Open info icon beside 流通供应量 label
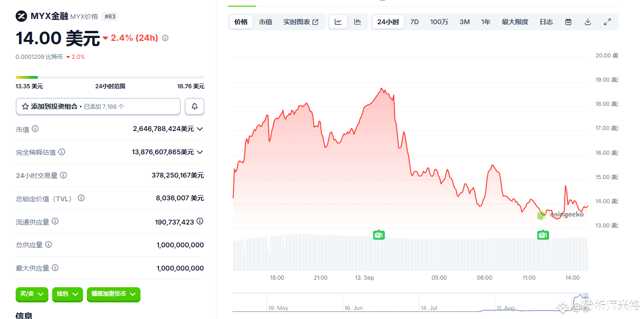The width and height of the screenshot is (644, 319). 55,221
